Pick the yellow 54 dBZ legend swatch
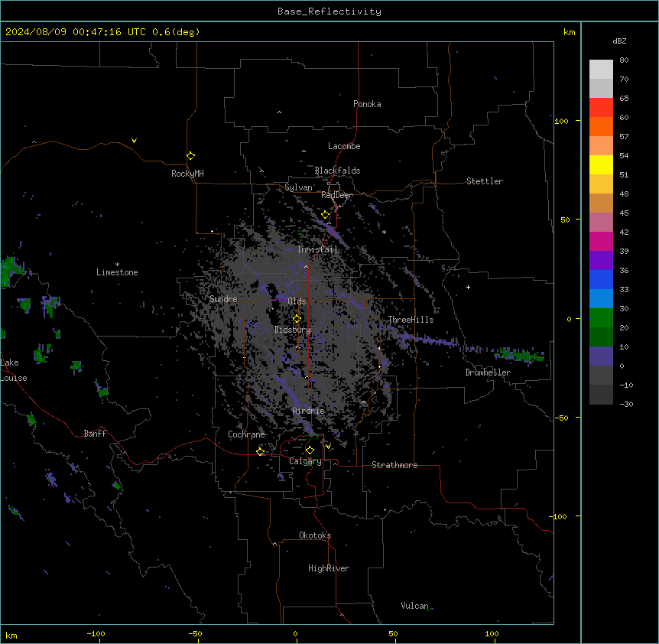Image resolution: width=659 pixels, height=644 pixels. (x=601, y=164)
